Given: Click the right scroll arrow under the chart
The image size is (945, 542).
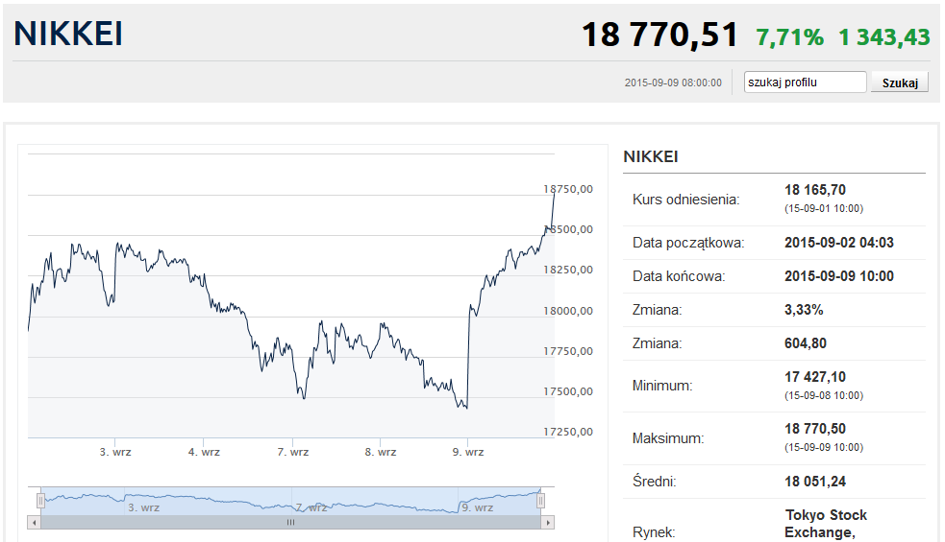Looking at the screenshot, I should (x=549, y=522).
